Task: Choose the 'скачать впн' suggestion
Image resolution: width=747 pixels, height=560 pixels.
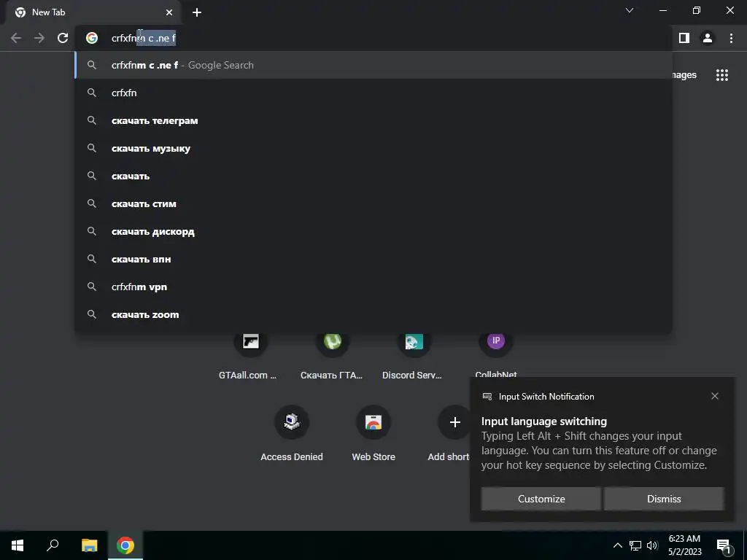Action: [373, 259]
